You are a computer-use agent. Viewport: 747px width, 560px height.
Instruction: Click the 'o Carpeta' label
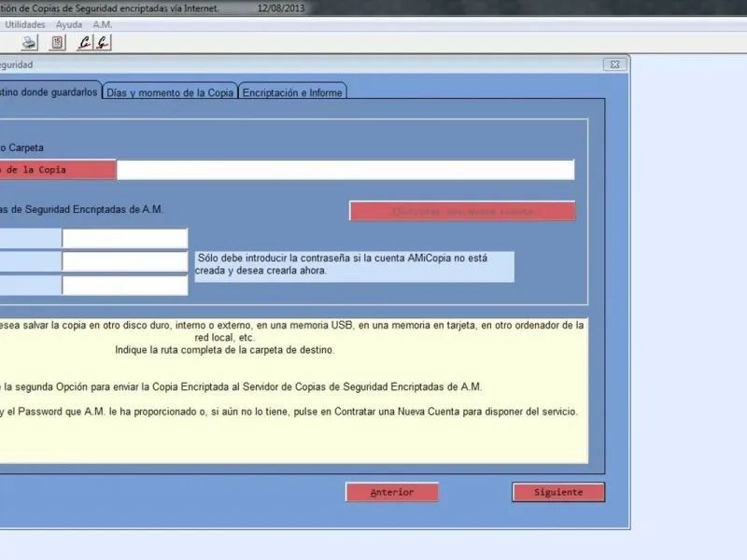21,147
